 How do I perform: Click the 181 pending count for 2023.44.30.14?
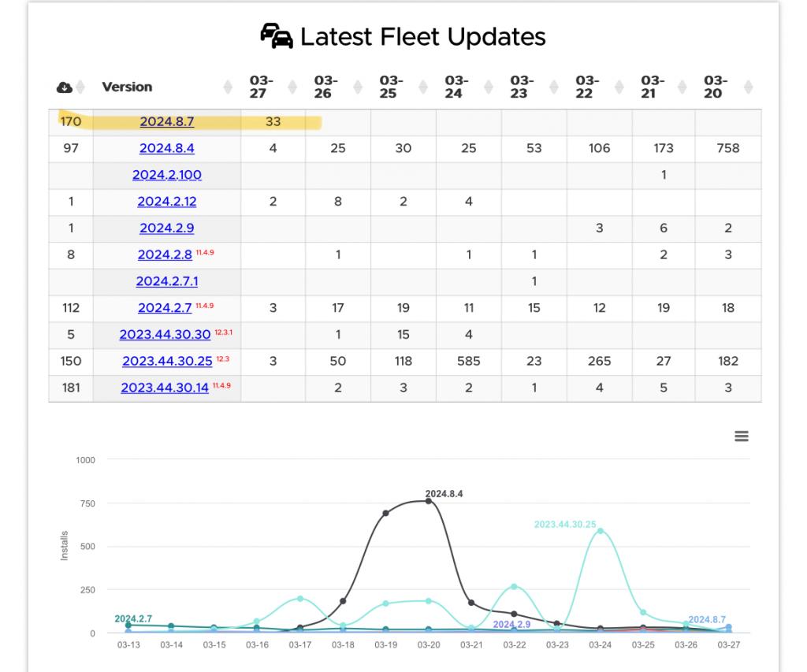[x=70, y=388]
